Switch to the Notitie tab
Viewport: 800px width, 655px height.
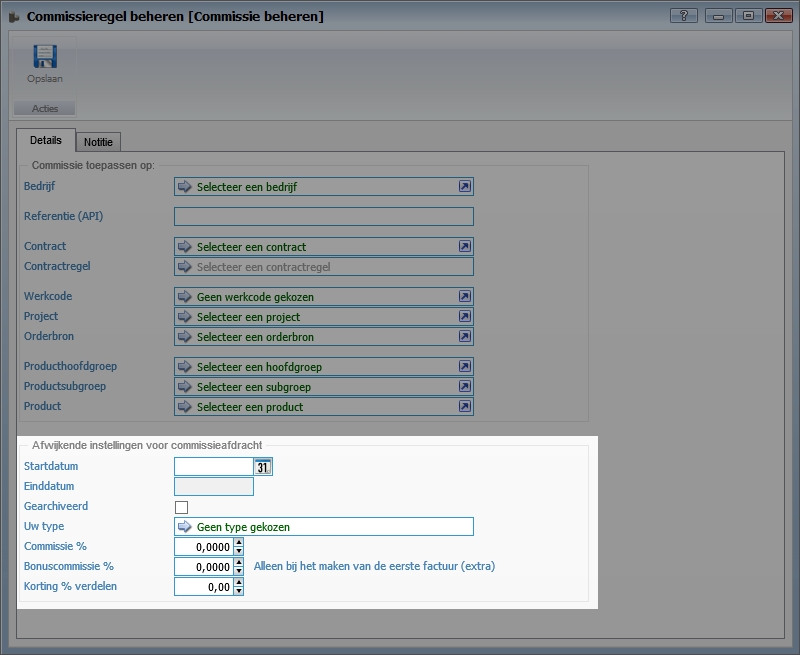click(98, 143)
